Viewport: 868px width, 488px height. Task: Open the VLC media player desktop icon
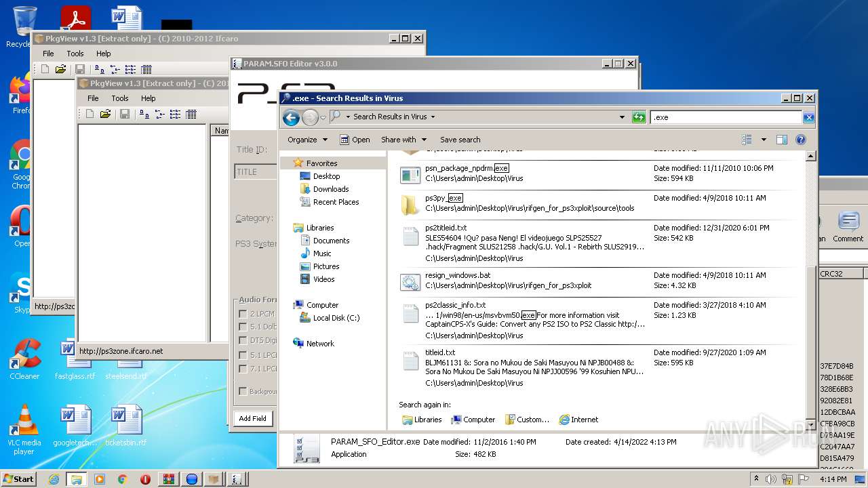pos(24,430)
